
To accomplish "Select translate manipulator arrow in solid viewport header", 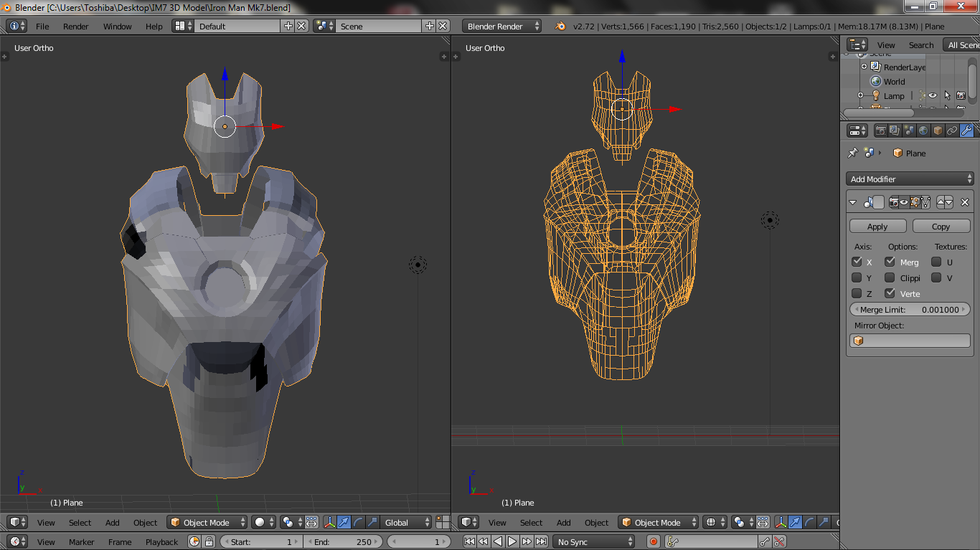I will (x=344, y=522).
